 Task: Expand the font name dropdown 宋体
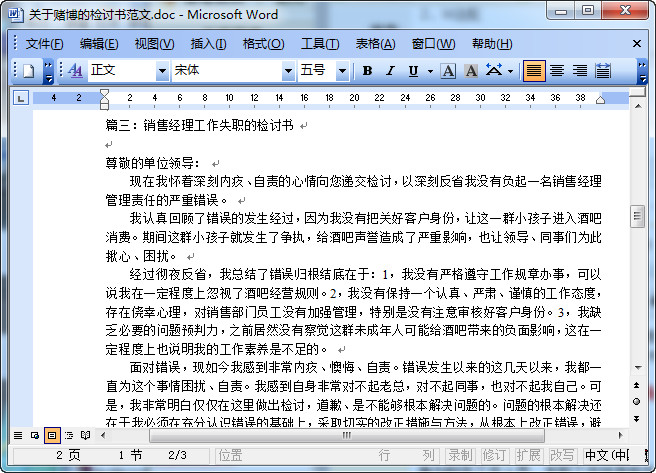click(x=287, y=71)
